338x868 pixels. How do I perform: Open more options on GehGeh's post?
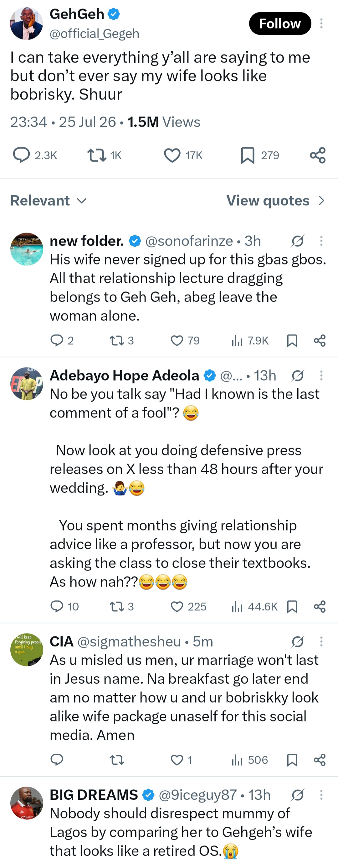[x=321, y=23]
